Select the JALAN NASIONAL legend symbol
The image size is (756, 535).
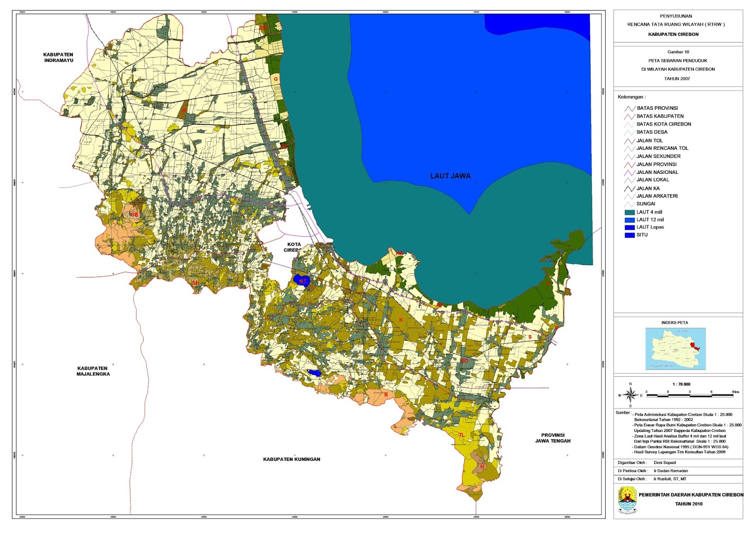[x=629, y=172]
